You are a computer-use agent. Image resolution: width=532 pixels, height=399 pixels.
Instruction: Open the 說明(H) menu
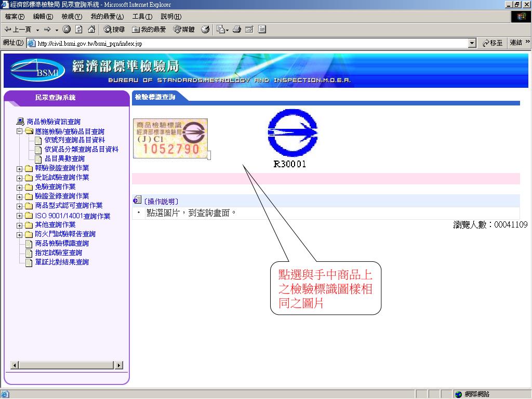(171, 17)
